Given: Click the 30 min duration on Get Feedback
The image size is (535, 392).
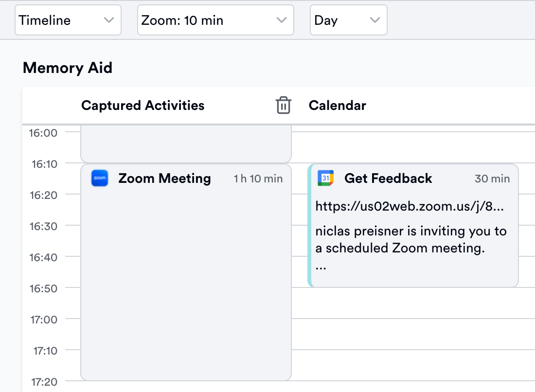Looking at the screenshot, I should 492,178.
